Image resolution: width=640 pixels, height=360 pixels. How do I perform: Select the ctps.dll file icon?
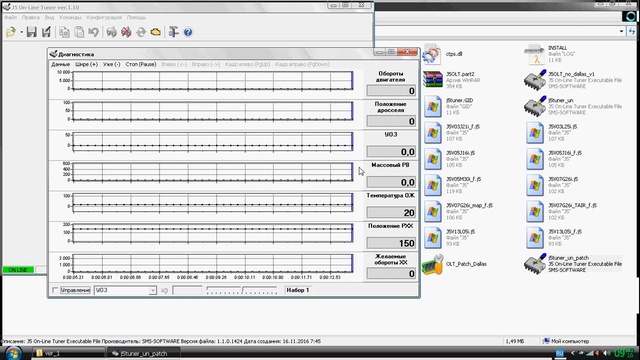coord(432,54)
